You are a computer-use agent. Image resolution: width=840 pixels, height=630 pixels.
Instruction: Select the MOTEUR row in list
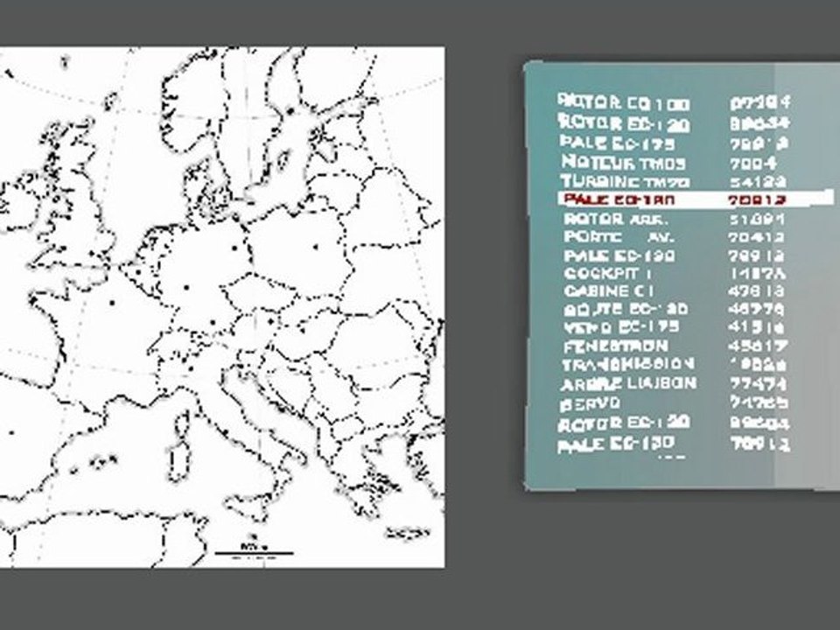(669, 163)
